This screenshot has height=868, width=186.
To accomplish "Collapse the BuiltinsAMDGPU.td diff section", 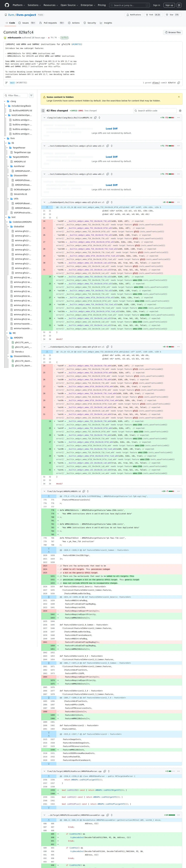I will click(45, 118).
